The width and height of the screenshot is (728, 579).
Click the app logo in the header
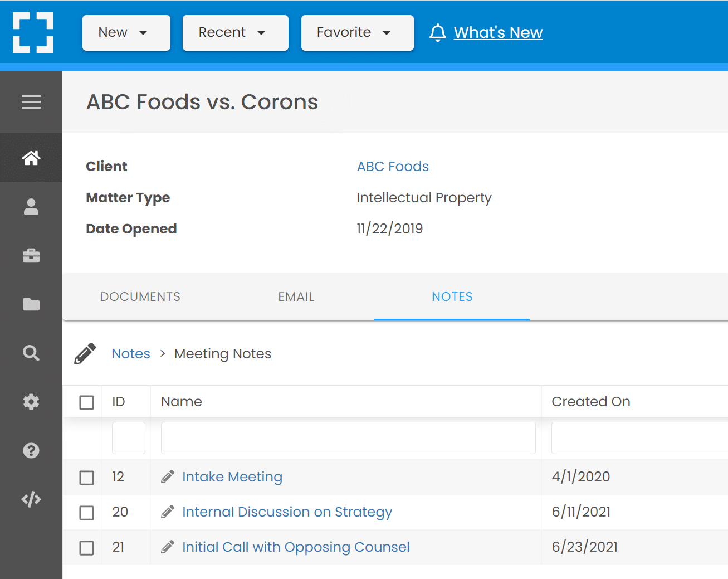tap(33, 32)
